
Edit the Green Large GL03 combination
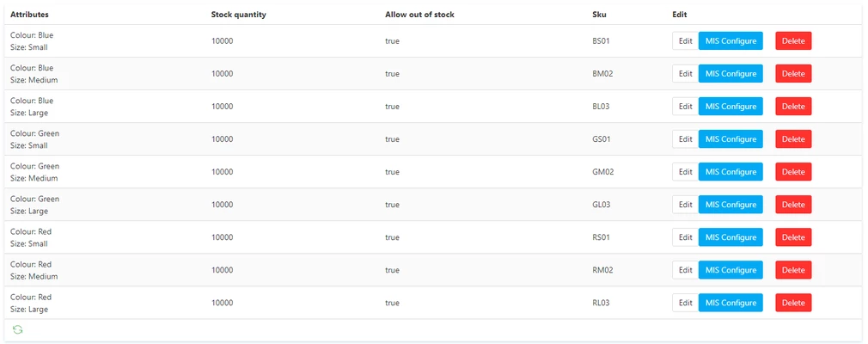point(685,205)
